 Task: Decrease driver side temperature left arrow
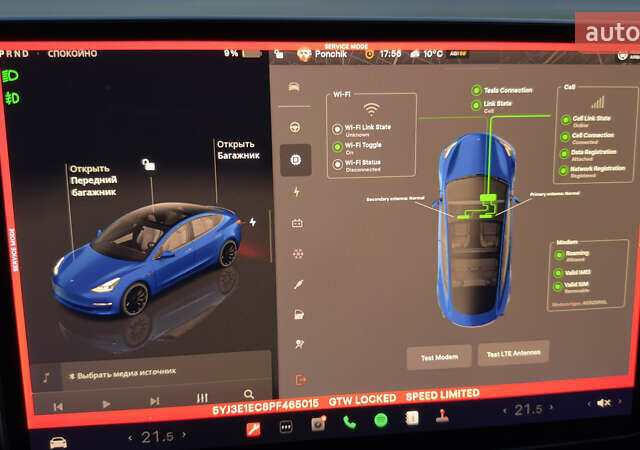click(130, 439)
